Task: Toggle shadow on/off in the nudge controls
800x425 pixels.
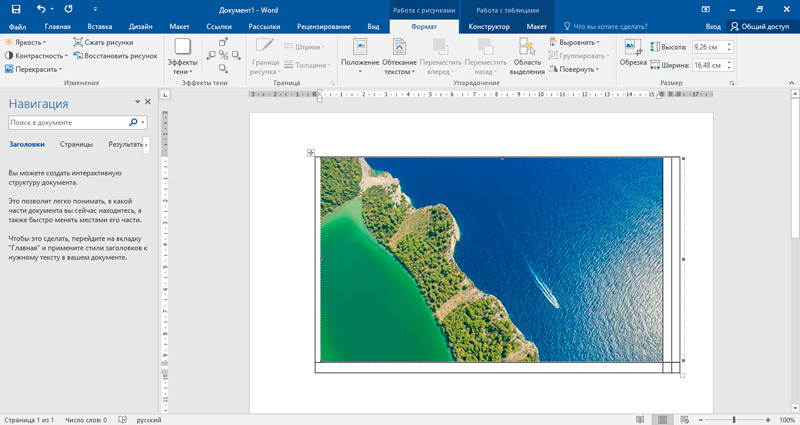Action: tap(223, 56)
